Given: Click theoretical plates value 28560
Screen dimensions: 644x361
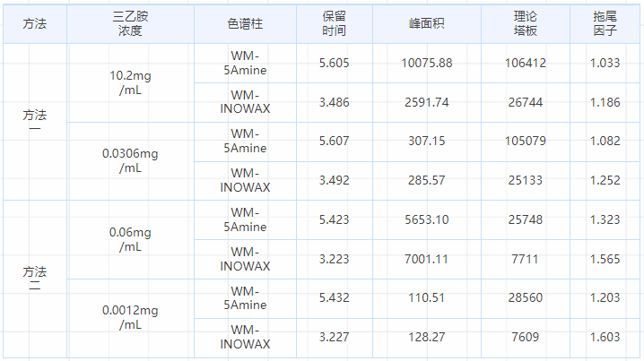Looking at the screenshot, I should [x=526, y=297].
